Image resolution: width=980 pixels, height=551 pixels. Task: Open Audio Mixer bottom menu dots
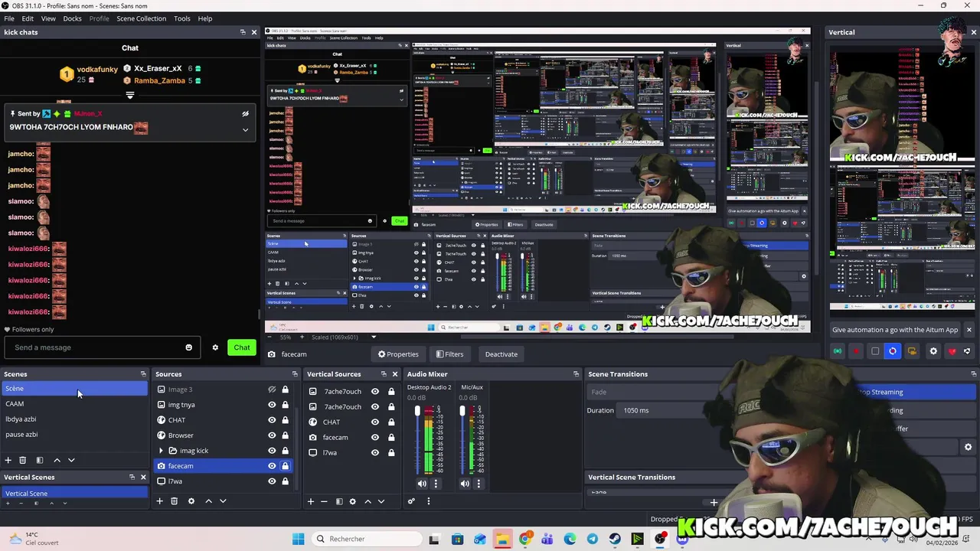(x=428, y=501)
